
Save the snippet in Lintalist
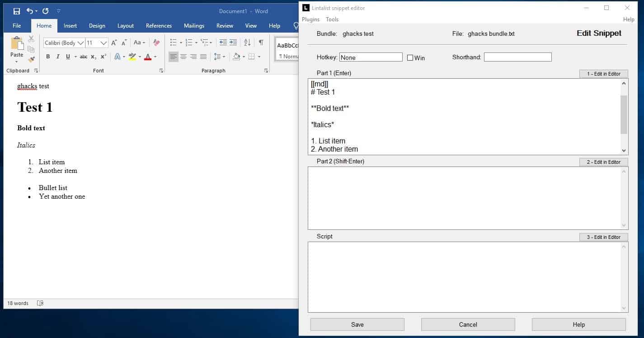[357, 324]
